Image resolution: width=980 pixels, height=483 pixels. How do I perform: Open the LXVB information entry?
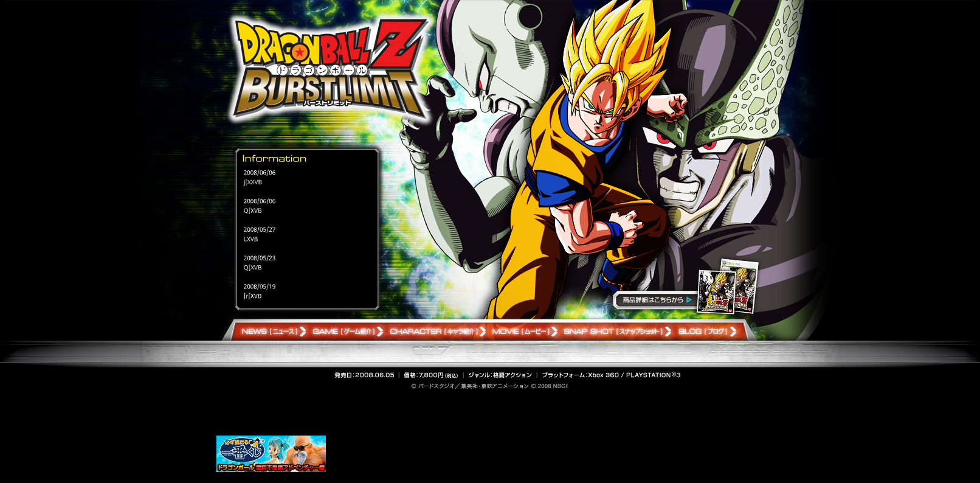click(251, 240)
